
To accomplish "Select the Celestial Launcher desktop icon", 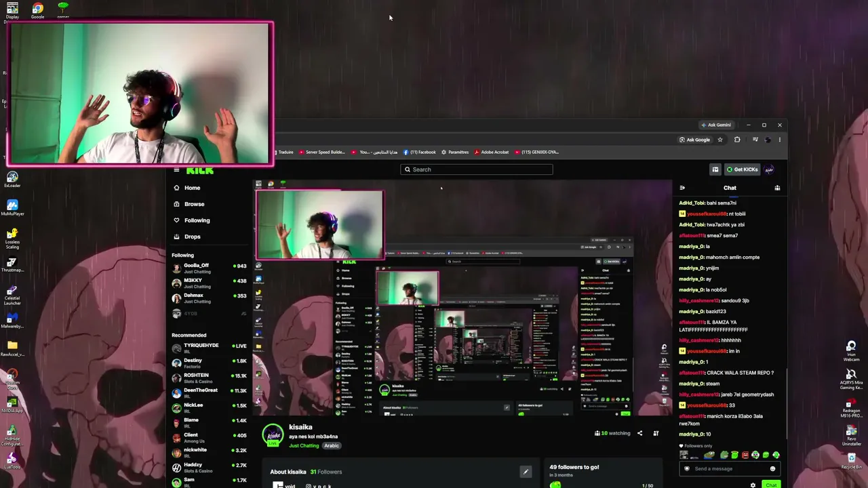I will (12, 295).
